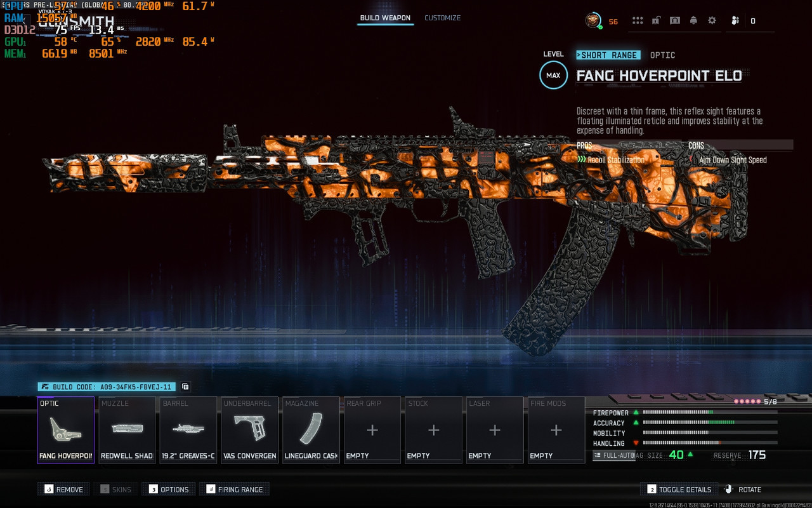Open the grid menu icon
812x508 pixels.
pyautogui.click(x=638, y=21)
